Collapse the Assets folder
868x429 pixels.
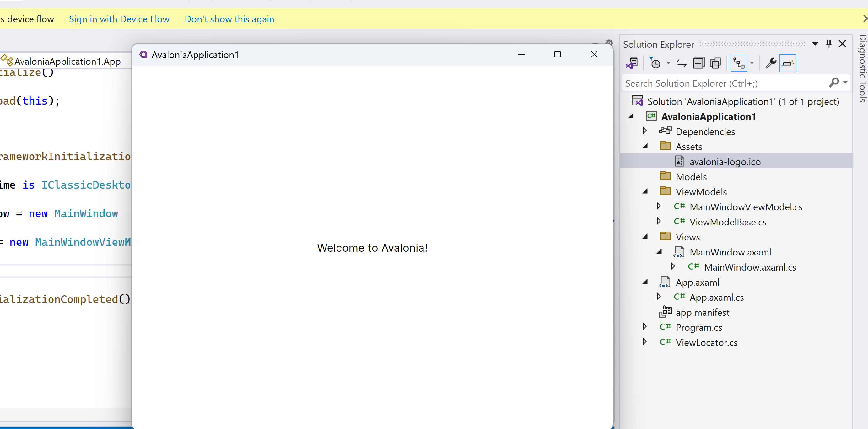(645, 146)
